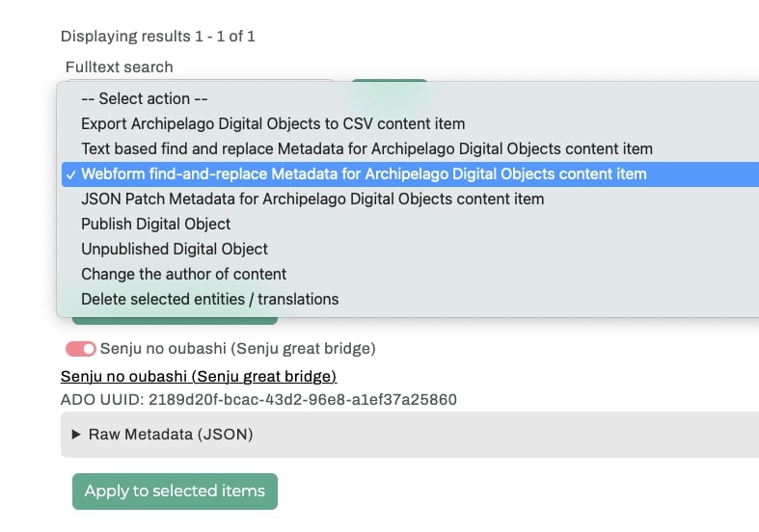This screenshot has height=532, width=759.
Task: Click the Senju no oubashi toggle label text
Action: (x=237, y=348)
